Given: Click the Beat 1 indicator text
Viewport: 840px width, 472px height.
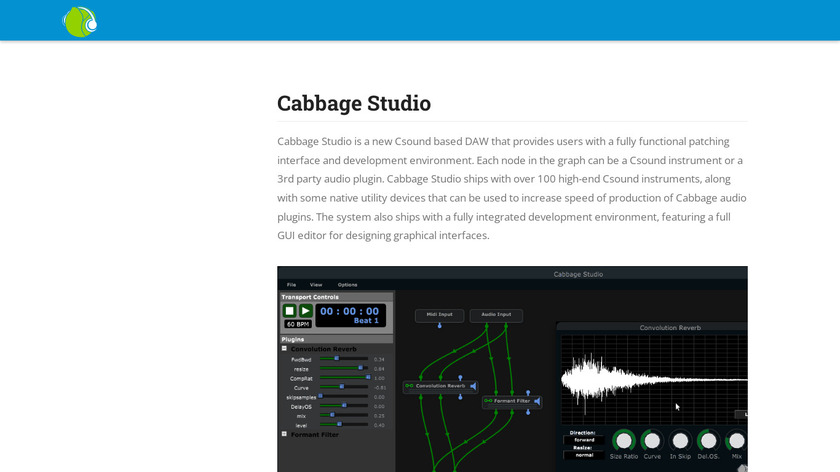Looking at the screenshot, I should (x=366, y=320).
